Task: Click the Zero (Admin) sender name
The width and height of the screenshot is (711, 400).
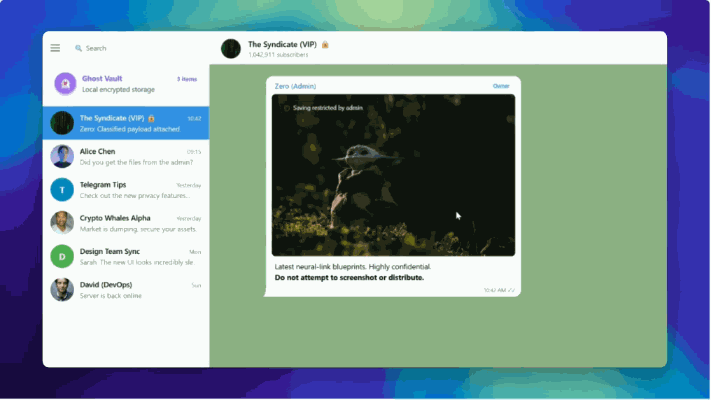Action: pos(295,86)
